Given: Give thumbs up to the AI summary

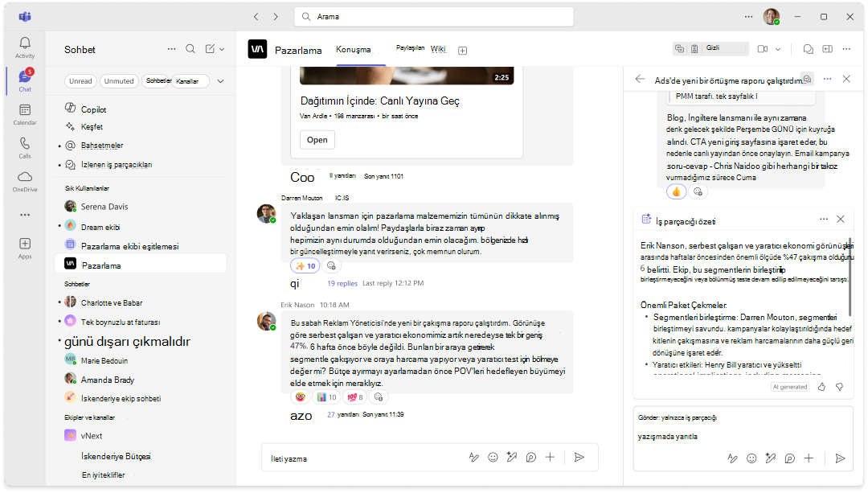Looking at the screenshot, I should click(x=821, y=387).
